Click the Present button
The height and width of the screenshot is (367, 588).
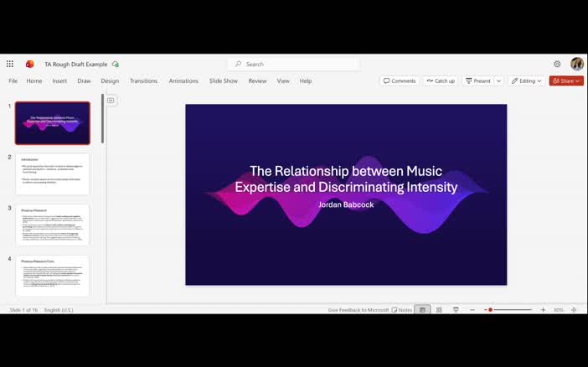(x=478, y=80)
